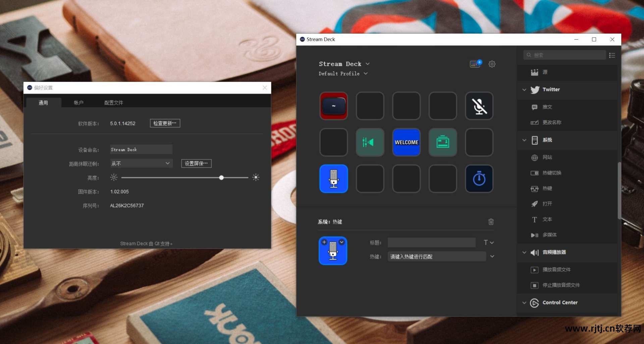Click the brightness slider handle
Screen dimensions: 644x344
pyautogui.click(x=221, y=178)
